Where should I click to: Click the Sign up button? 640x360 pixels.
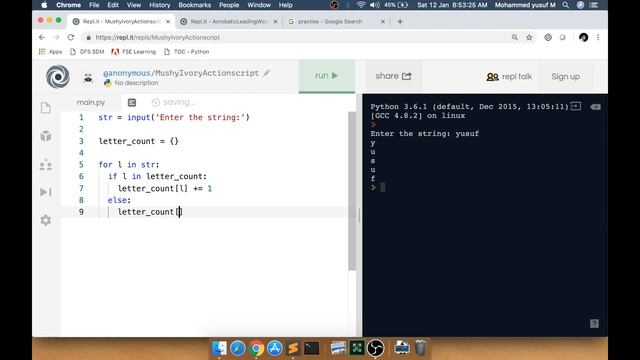566,77
